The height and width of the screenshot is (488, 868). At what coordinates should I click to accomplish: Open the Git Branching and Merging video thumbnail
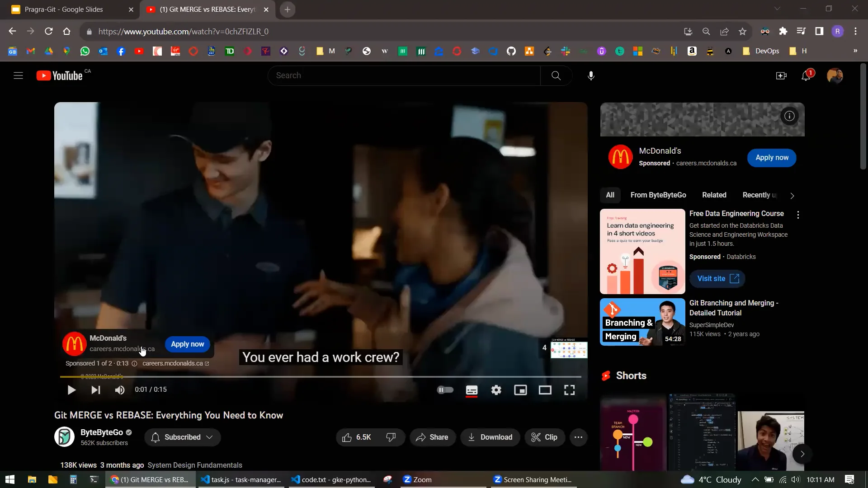pyautogui.click(x=642, y=322)
